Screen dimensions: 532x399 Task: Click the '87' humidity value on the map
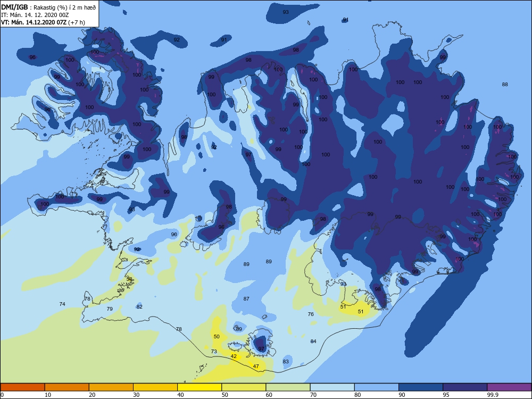click(246, 299)
